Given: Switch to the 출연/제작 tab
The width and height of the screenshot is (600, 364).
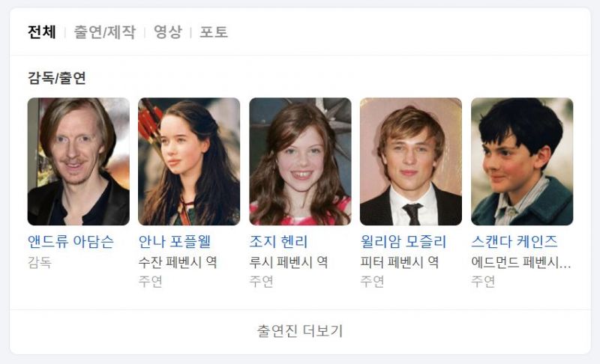Looking at the screenshot, I should coord(104,31).
